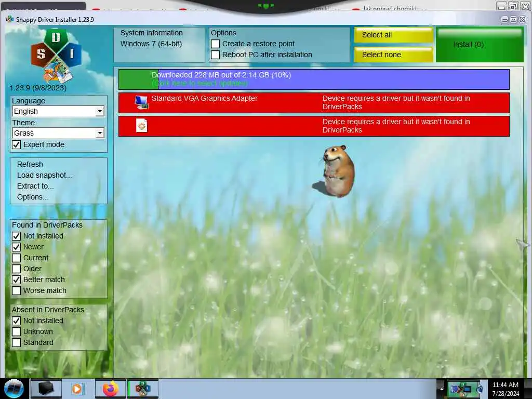532x399 pixels.
Task: Uncheck Found in DriverPacks Not installed
Action: pos(16,236)
